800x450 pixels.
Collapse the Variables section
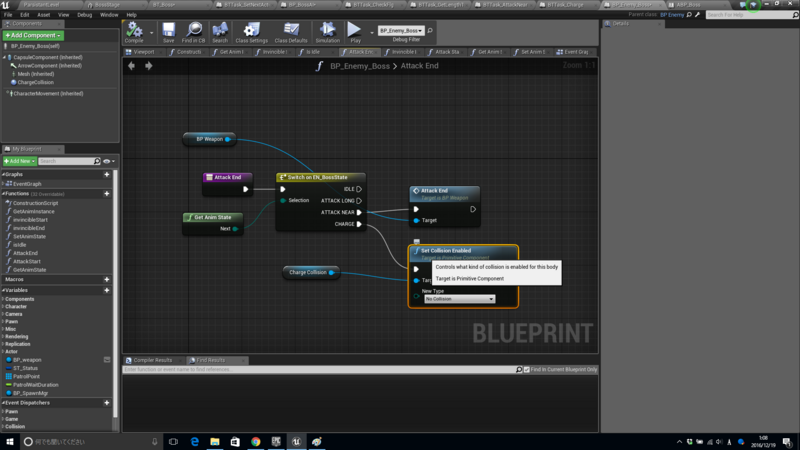(4, 290)
